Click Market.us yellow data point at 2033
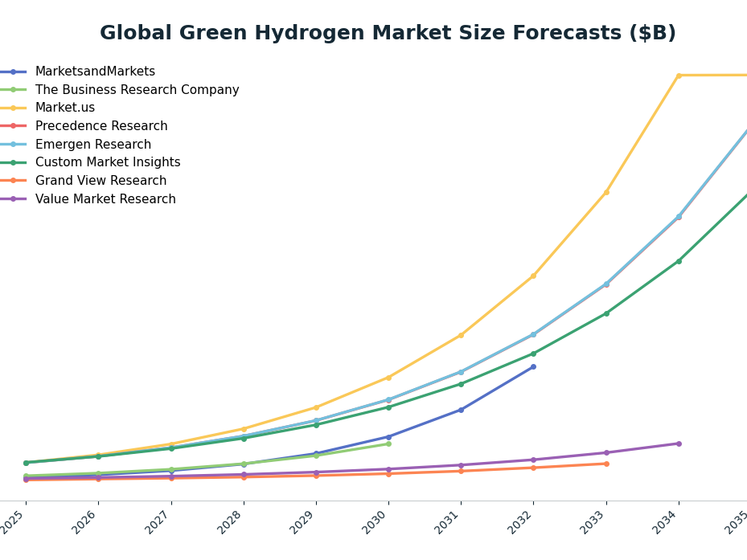The width and height of the screenshot is (747, 560). click(x=606, y=192)
